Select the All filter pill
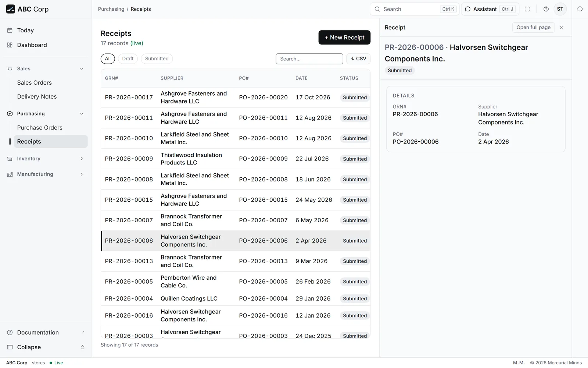Screen dimensions: 588x368 [108, 59]
